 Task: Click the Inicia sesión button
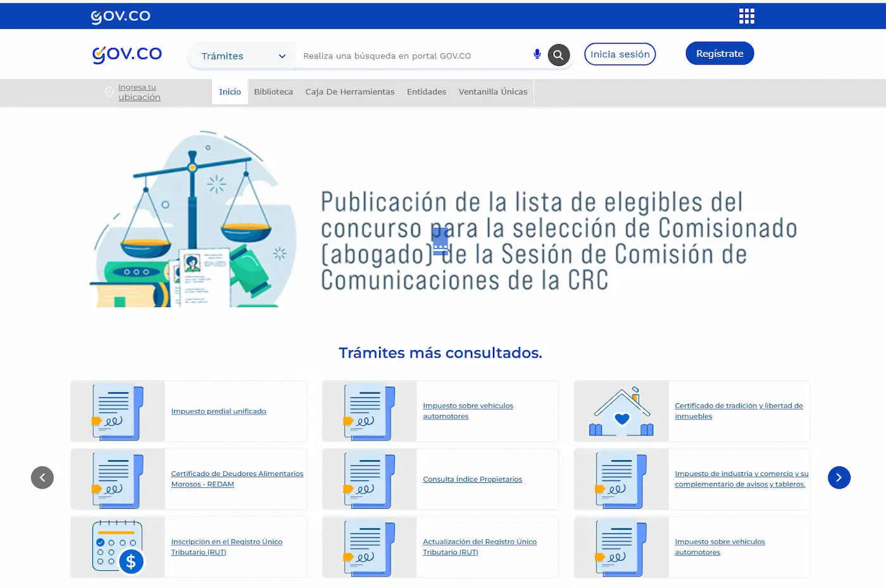pyautogui.click(x=620, y=54)
